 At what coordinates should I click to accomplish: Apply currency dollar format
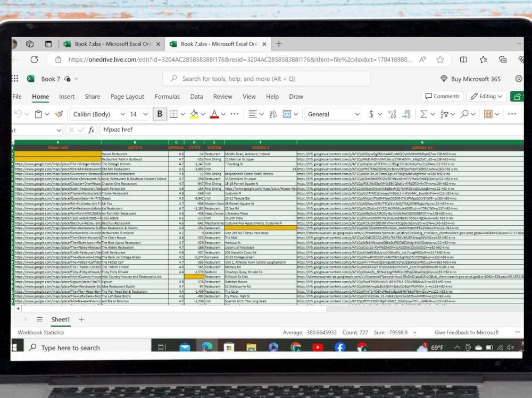[371, 114]
